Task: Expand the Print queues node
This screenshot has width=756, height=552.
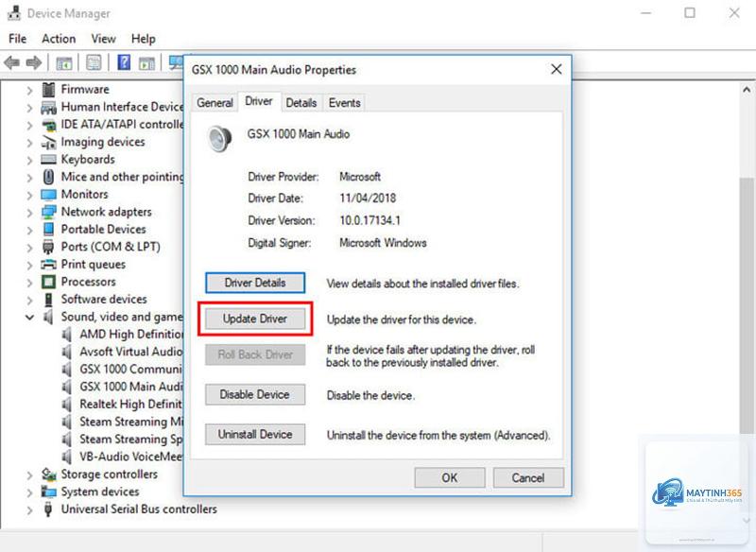Action: click(29, 265)
